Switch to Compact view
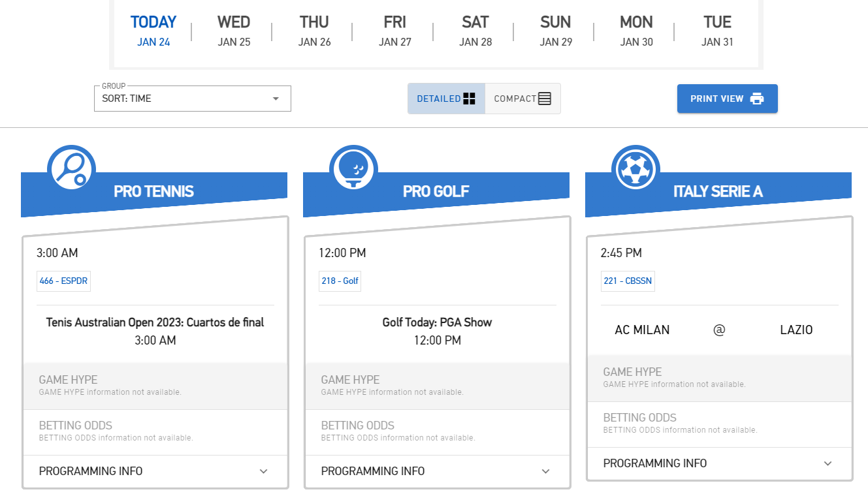 522,99
